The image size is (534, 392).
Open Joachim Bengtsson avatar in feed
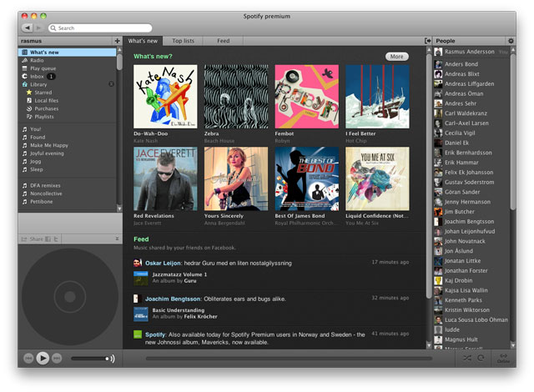138,299
